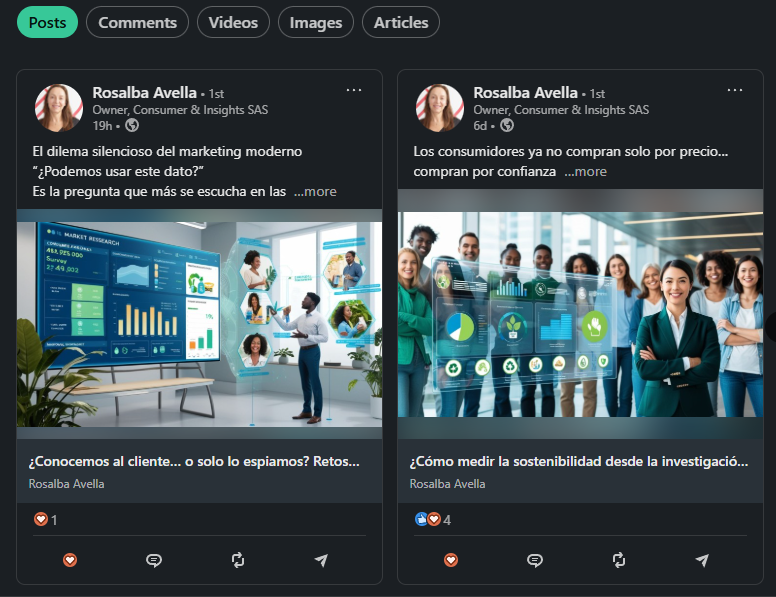Select the Images filter tab
This screenshot has width=776, height=597.
315,22
